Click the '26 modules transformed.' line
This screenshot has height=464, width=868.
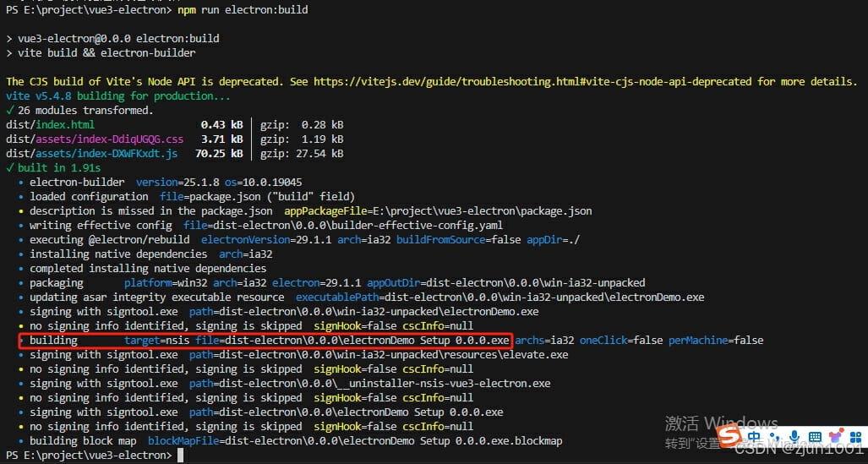(x=79, y=110)
